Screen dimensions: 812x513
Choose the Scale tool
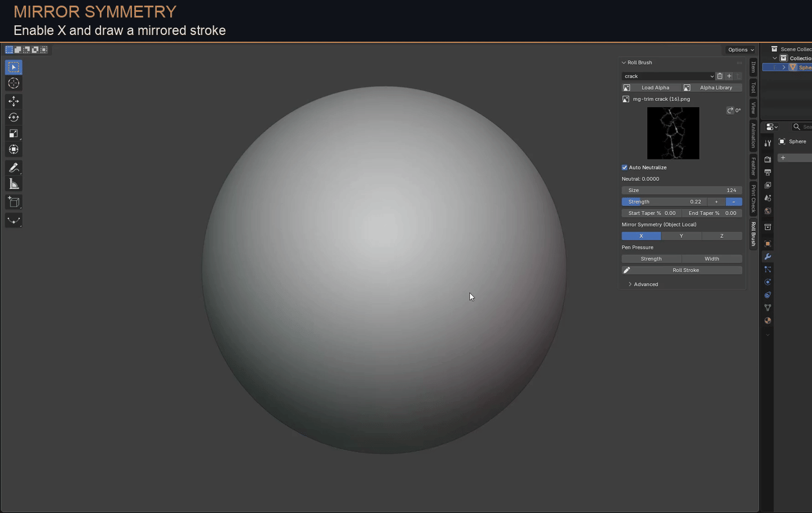tap(14, 134)
